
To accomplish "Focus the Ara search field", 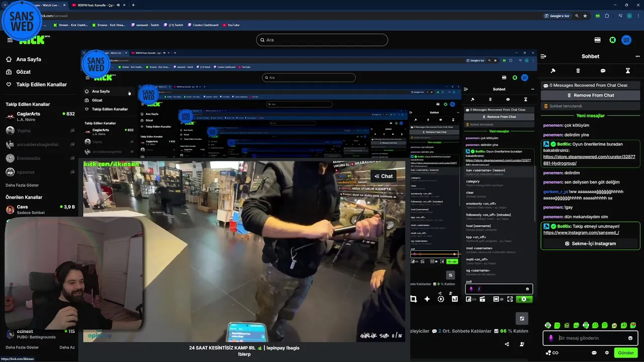I will [322, 40].
